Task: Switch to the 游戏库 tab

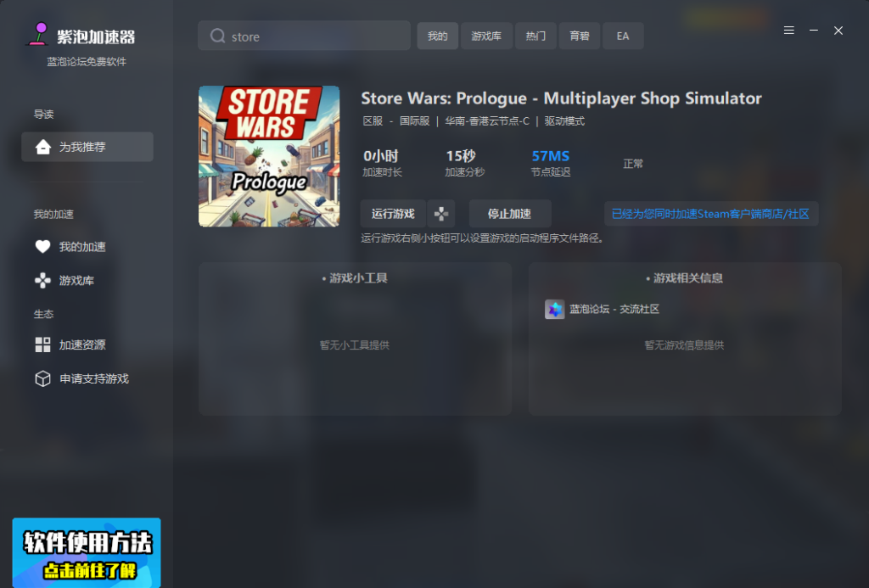Action: [486, 36]
